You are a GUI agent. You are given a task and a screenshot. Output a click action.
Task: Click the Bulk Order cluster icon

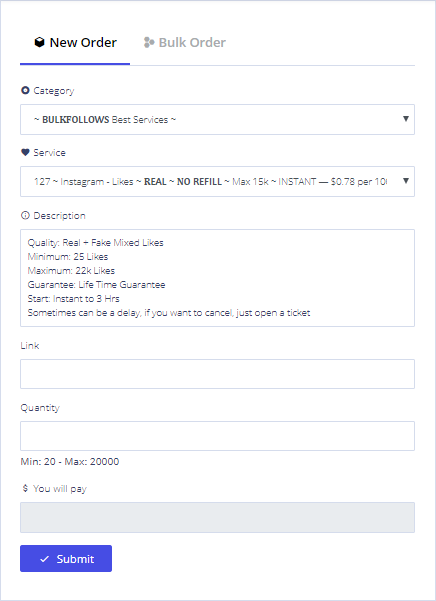149,43
